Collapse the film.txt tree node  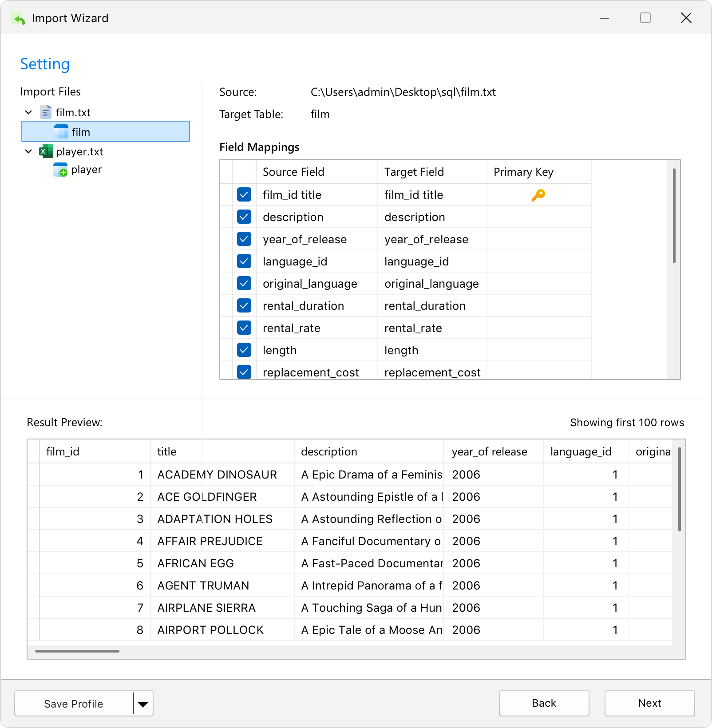point(29,112)
